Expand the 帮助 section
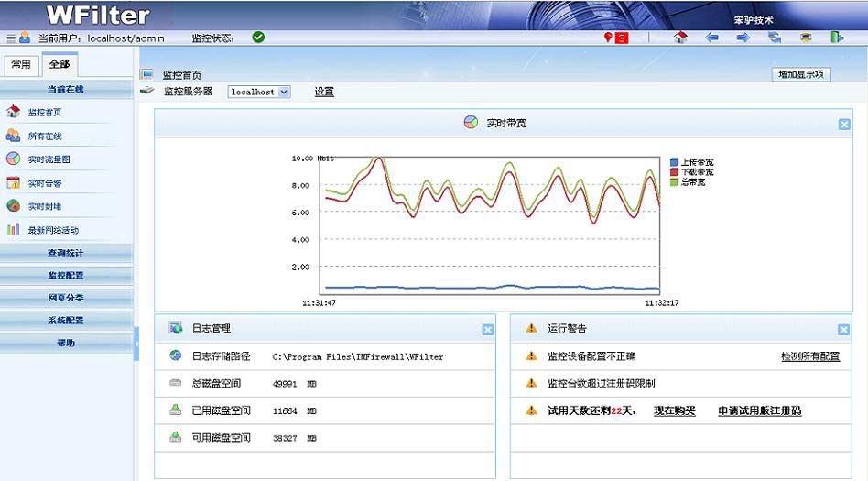This screenshot has width=868, height=481. [66, 343]
